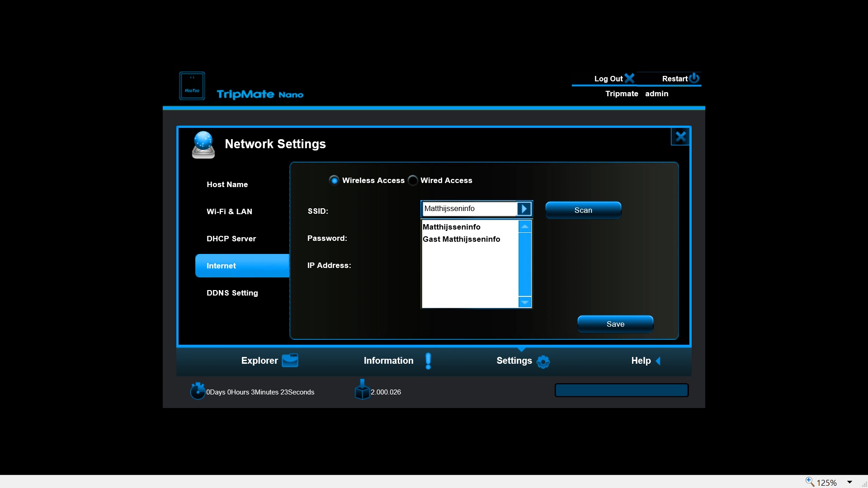The width and height of the screenshot is (868, 488).
Task: Click the Information exclamation icon
Action: pos(428,361)
